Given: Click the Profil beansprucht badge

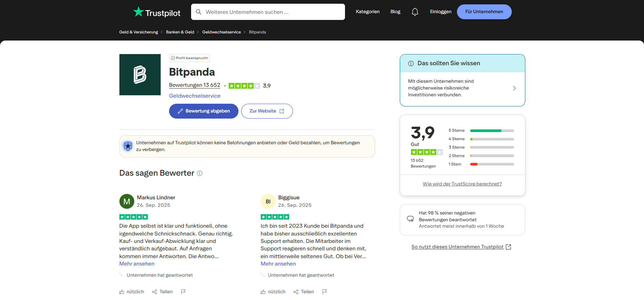Looking at the screenshot, I should click(x=189, y=58).
